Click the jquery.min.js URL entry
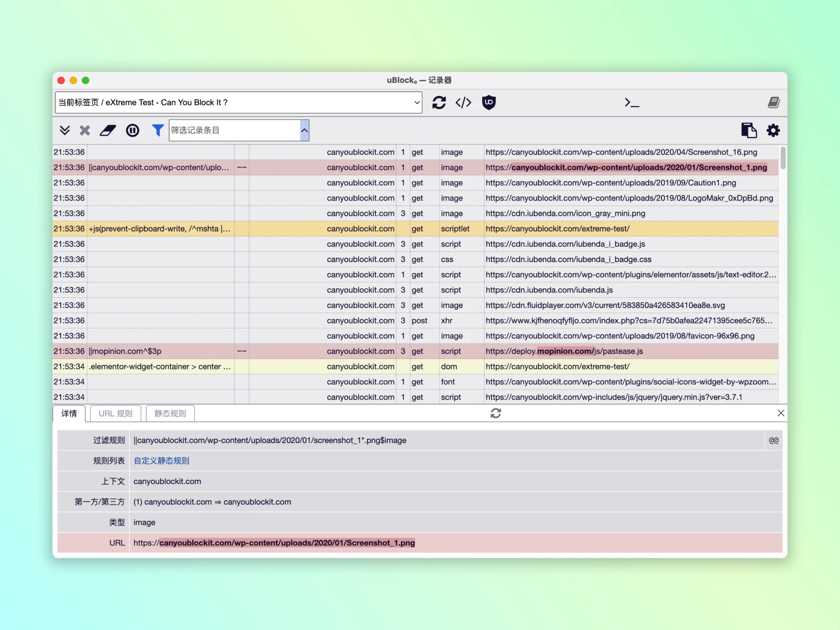 click(x=614, y=397)
